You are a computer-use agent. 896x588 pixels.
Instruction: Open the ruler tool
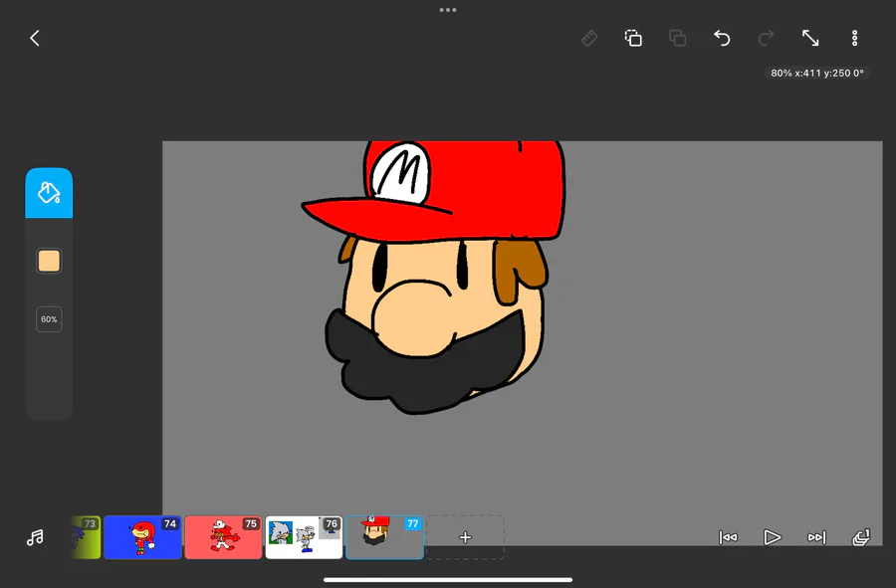point(589,38)
